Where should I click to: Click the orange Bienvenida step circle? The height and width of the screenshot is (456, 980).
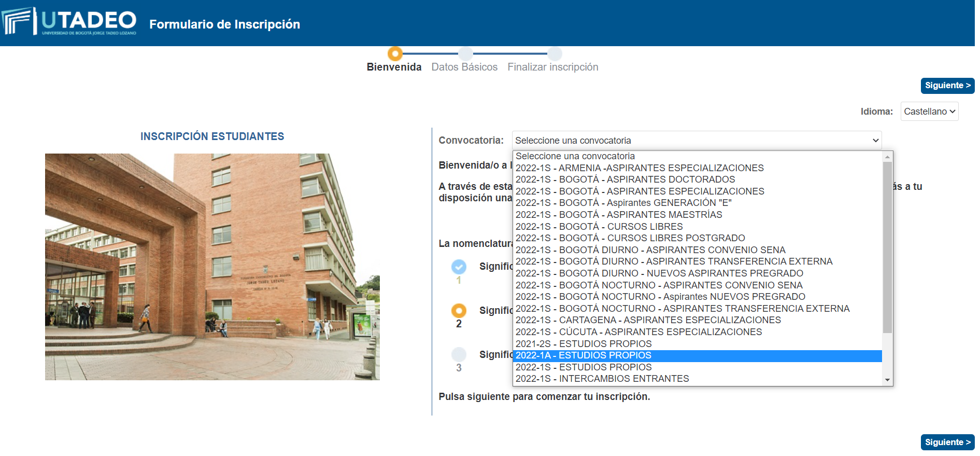click(x=395, y=53)
